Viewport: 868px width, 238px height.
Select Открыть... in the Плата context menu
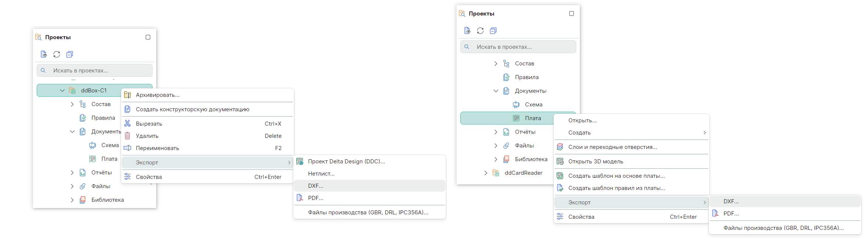582,120
